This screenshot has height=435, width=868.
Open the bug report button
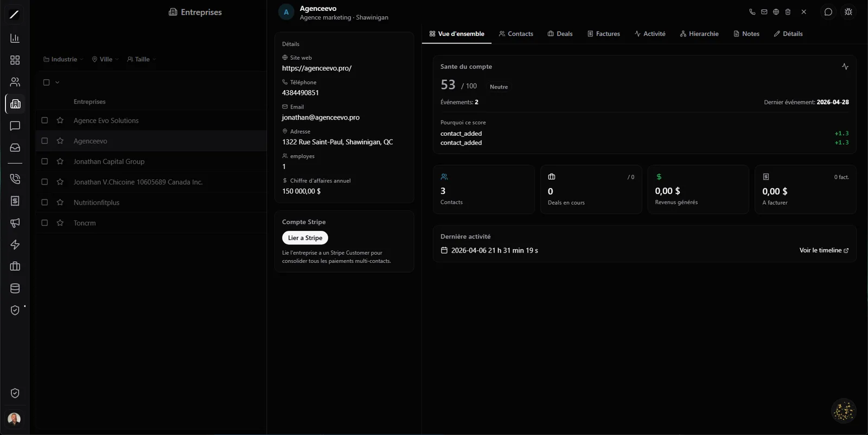(x=848, y=12)
